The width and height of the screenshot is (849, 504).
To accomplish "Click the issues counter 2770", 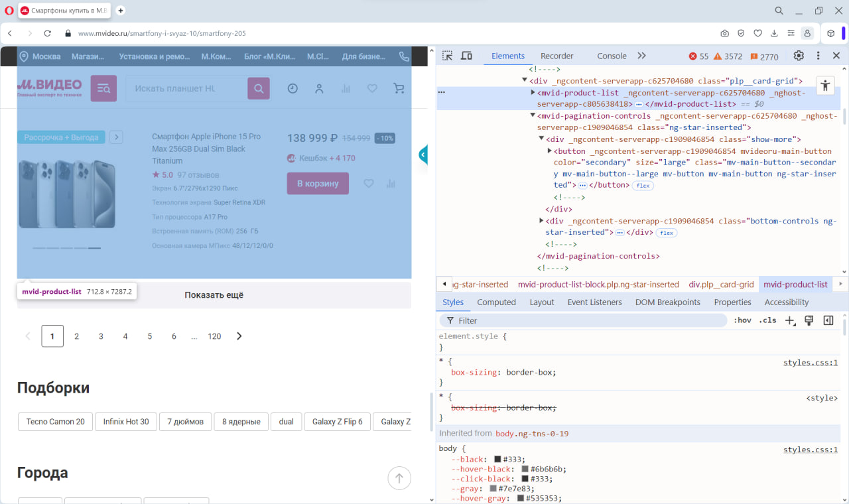I will [765, 56].
